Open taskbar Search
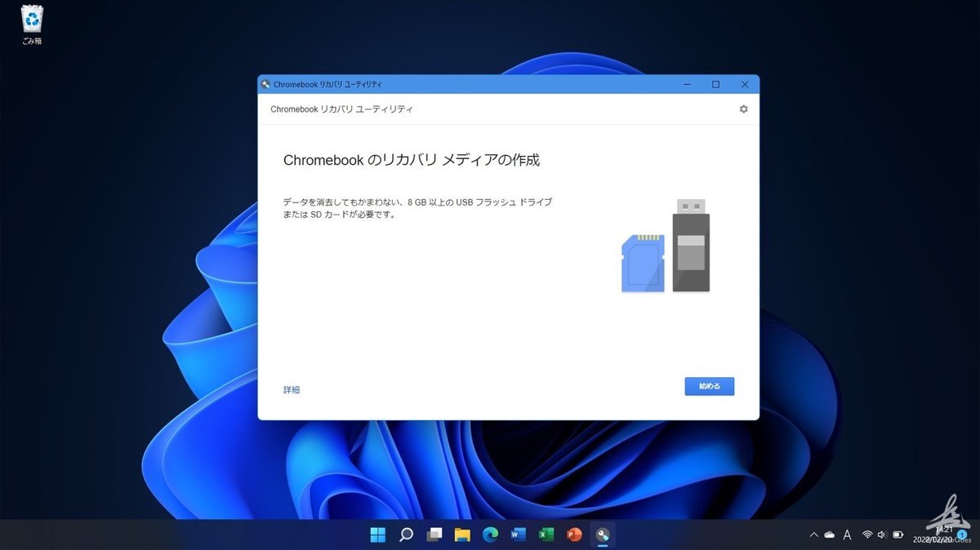 pos(406,534)
